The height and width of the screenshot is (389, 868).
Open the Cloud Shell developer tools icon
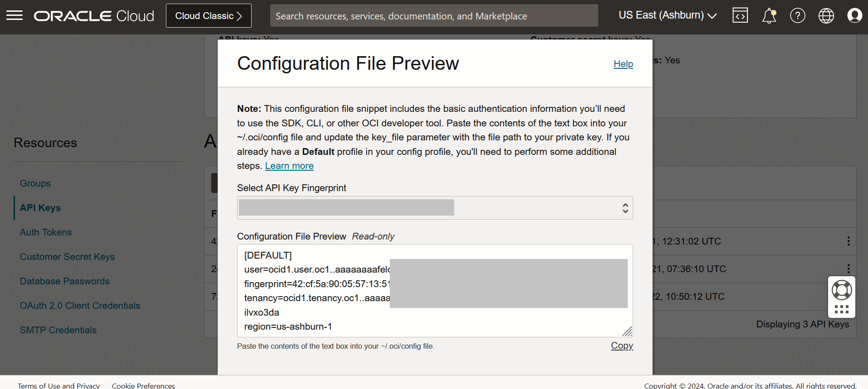(x=740, y=16)
